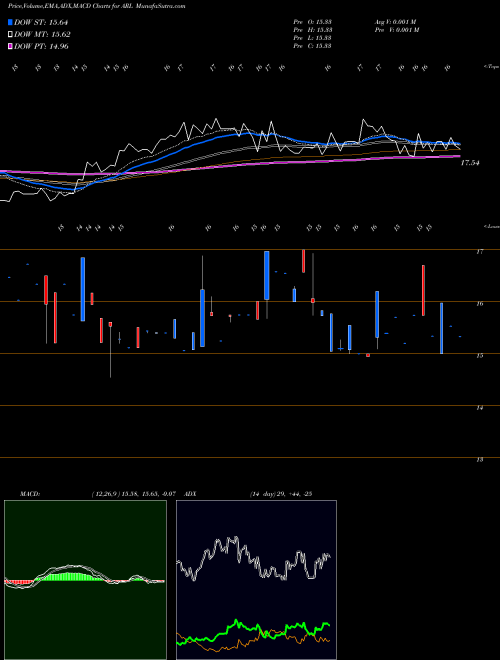Select the 'DOW PT: 14.96' legend text
Viewport: 500px width, 660px height.
point(41,46)
